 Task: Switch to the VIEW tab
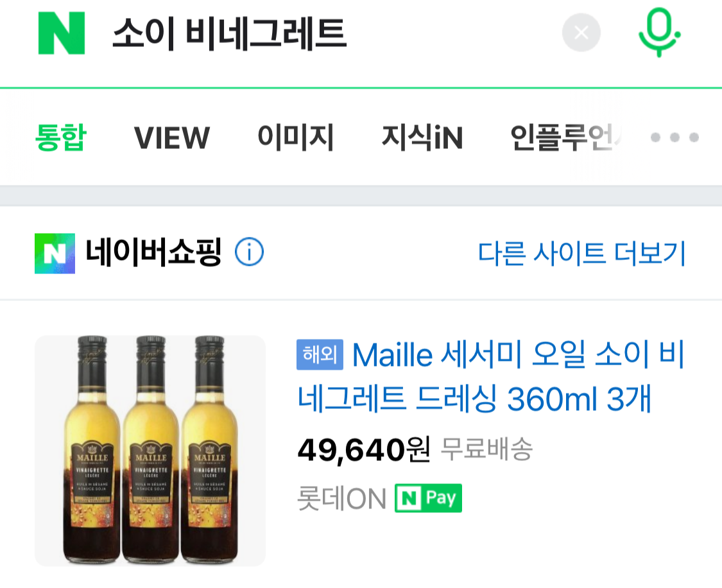click(x=172, y=137)
